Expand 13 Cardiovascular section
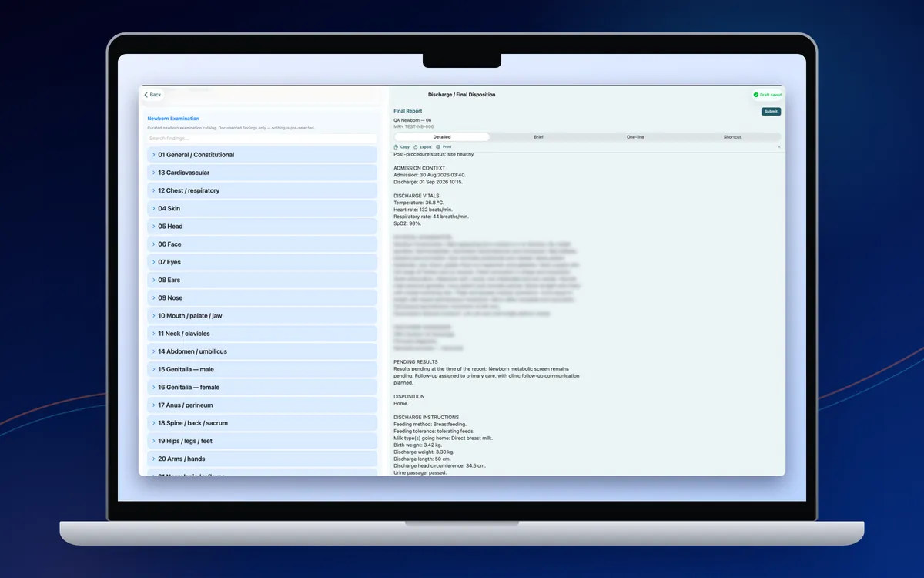The width and height of the screenshot is (924, 578). click(262, 173)
